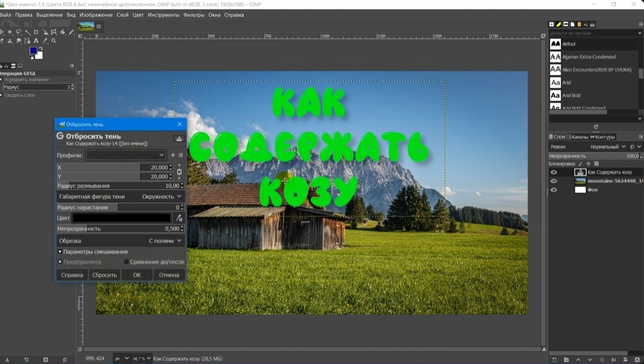Open the px units dropdown in status bar
This screenshot has height=364, width=644.
pyautogui.click(x=122, y=358)
